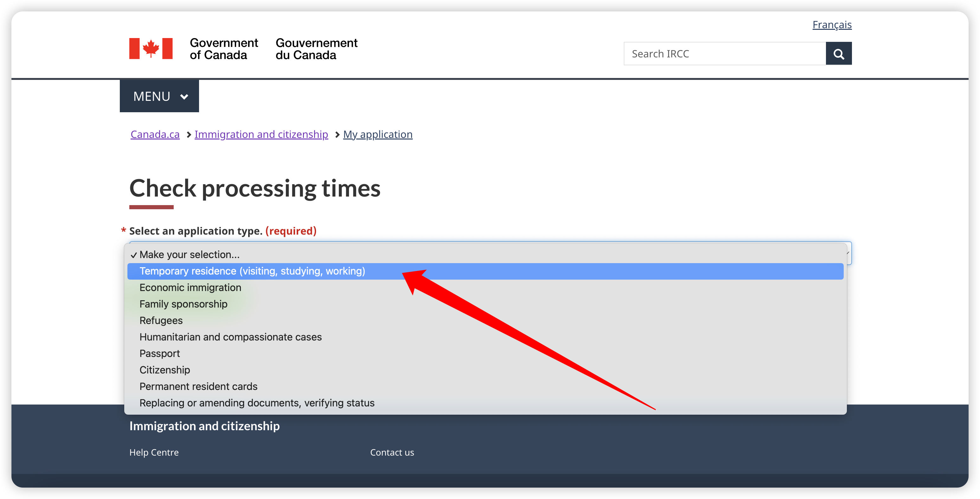The height and width of the screenshot is (499, 980).
Task: Select Temporary residence (visiting, studying, working)
Action: point(486,271)
